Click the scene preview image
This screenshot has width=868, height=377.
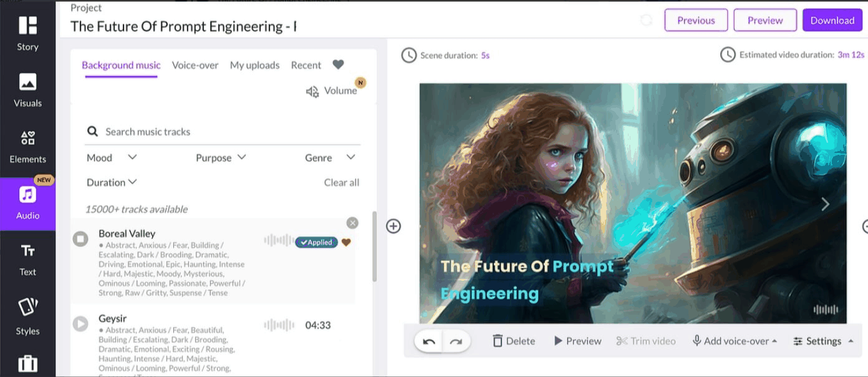click(633, 203)
